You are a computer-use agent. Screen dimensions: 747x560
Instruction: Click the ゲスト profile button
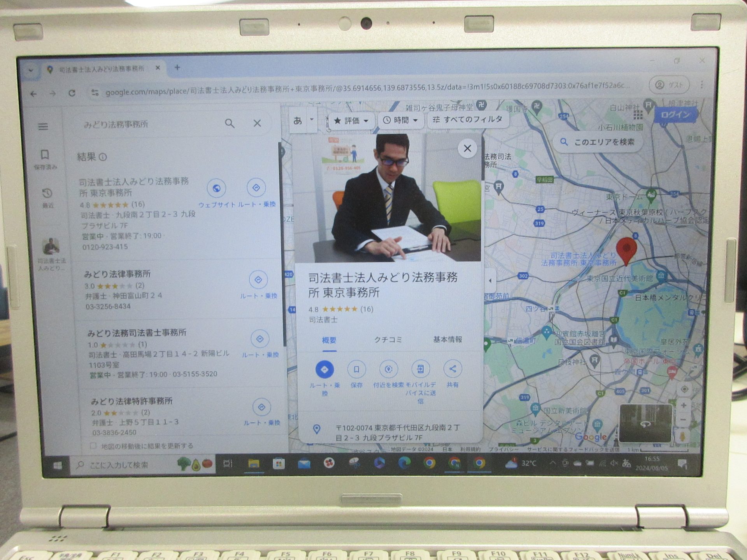point(669,84)
